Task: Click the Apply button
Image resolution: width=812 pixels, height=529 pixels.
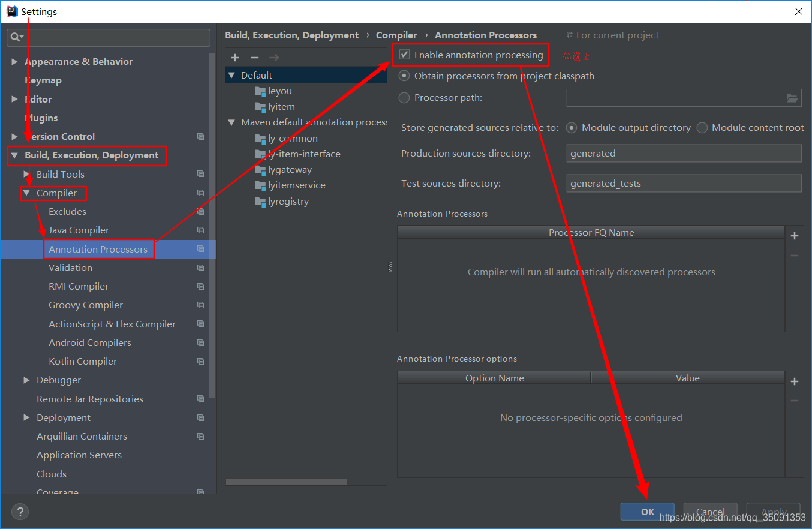Action: point(774,512)
